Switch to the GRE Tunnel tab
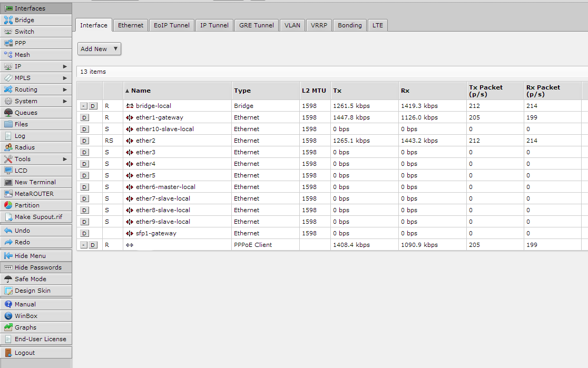 (x=257, y=25)
